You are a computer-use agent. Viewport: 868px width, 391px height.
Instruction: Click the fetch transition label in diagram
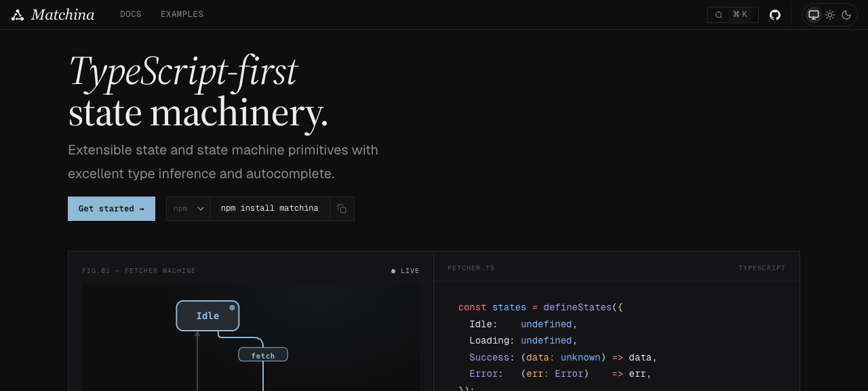click(x=263, y=355)
